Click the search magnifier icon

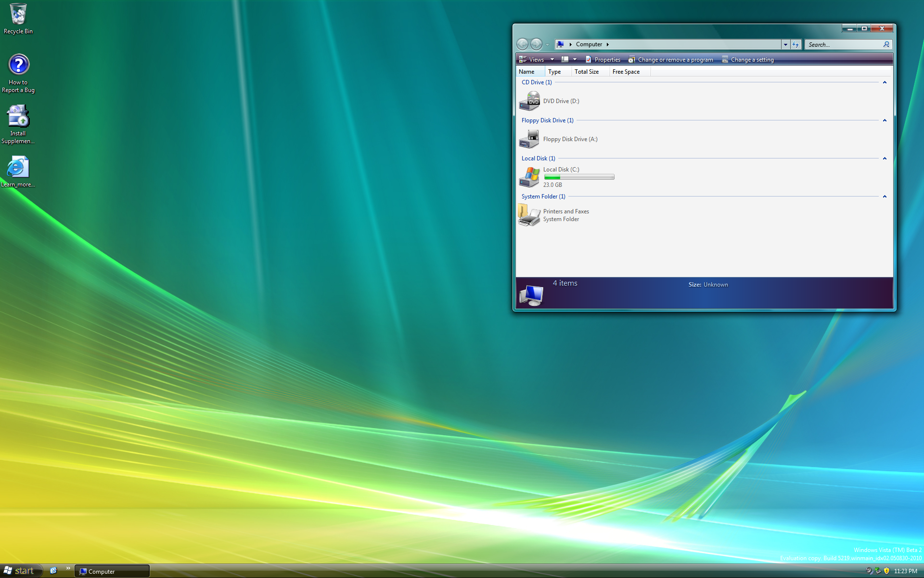[x=886, y=44]
